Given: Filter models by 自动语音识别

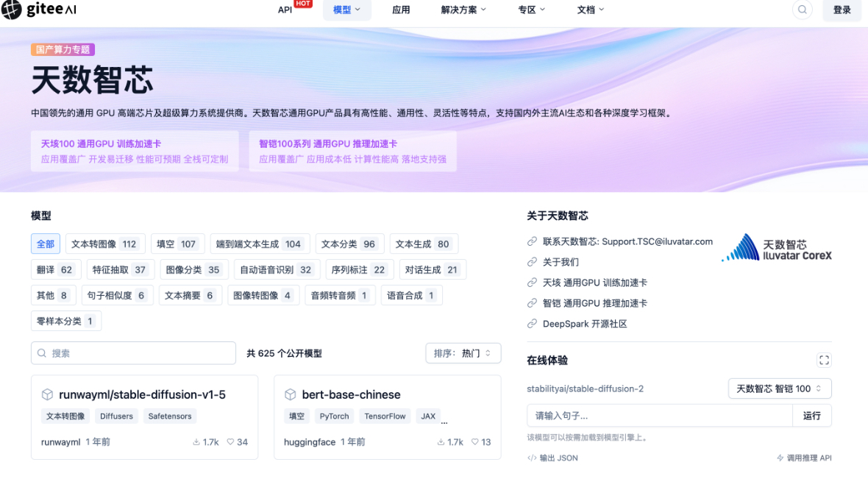Looking at the screenshot, I should click(x=277, y=270).
